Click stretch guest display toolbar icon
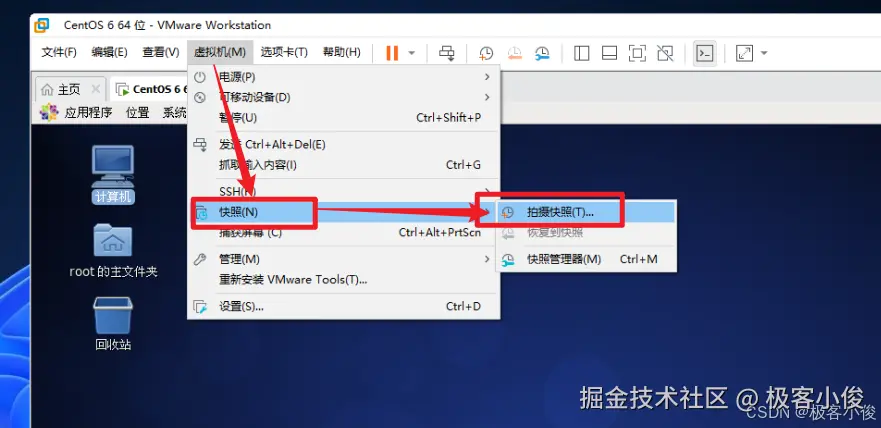This screenshot has width=881, height=428. tap(744, 53)
